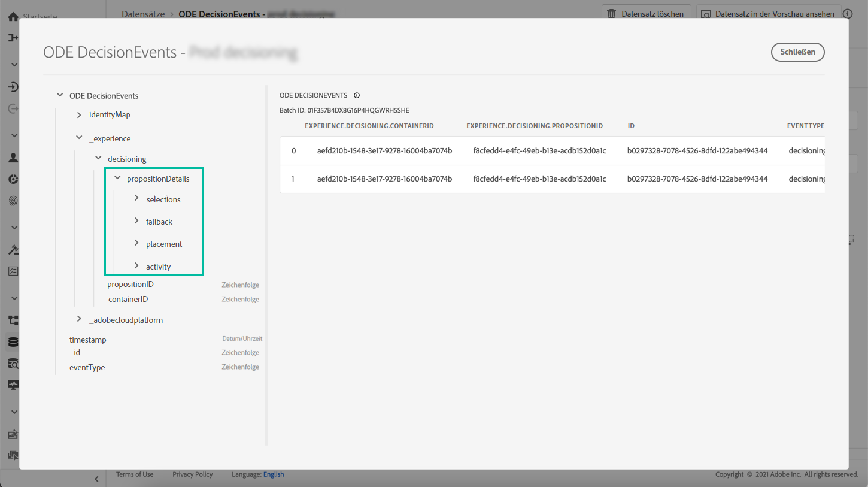868x487 pixels.
Task: Click the _EXPERIENCE.DECISIONING.CONTAINERID column header
Action: [x=367, y=126]
